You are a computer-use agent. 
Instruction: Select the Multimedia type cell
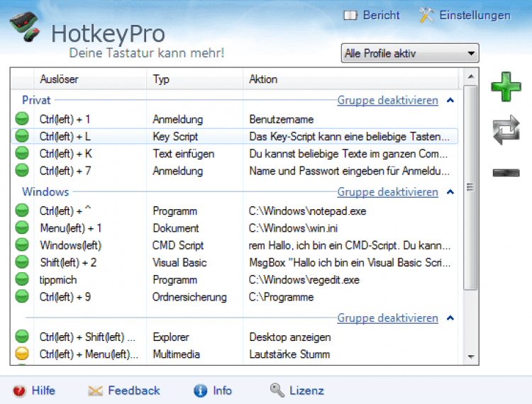pos(176,354)
